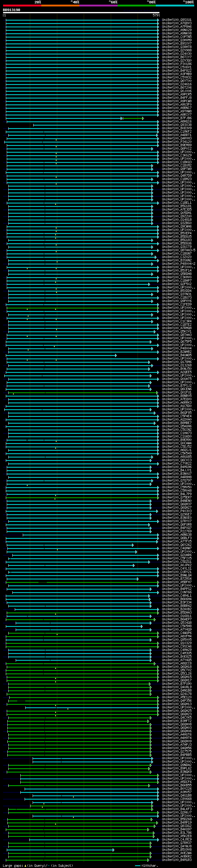Open hit UniRef100_Q24178
This screenshot has width=197, height=868.
(x=176, y=694)
